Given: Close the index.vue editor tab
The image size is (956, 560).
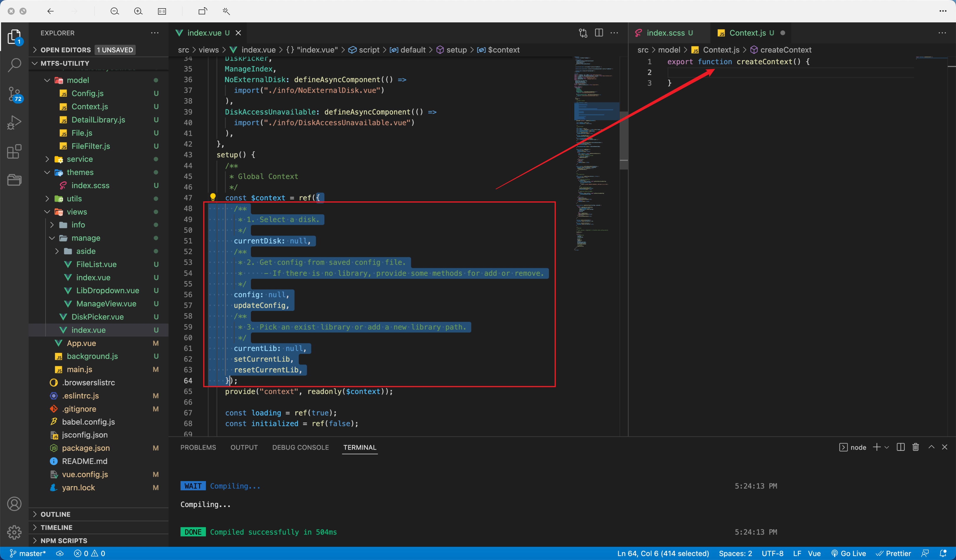Looking at the screenshot, I should tap(238, 33).
